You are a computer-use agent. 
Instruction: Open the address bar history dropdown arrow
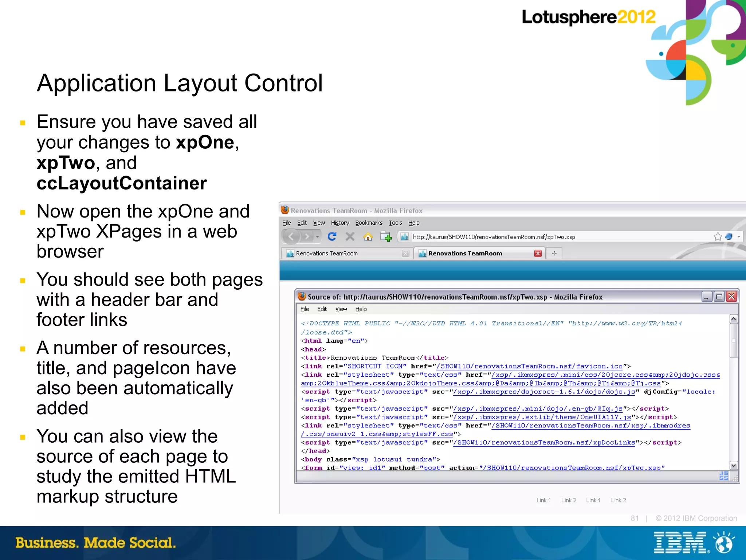(x=739, y=236)
